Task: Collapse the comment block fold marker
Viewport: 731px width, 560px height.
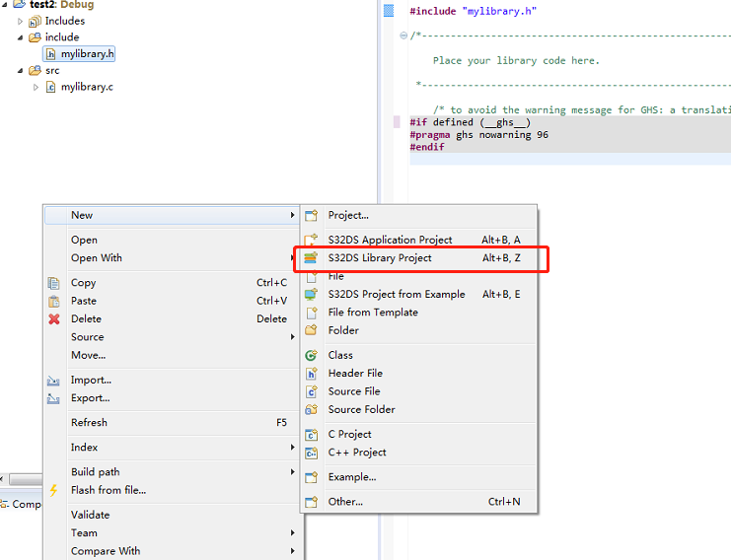Action: (x=403, y=35)
